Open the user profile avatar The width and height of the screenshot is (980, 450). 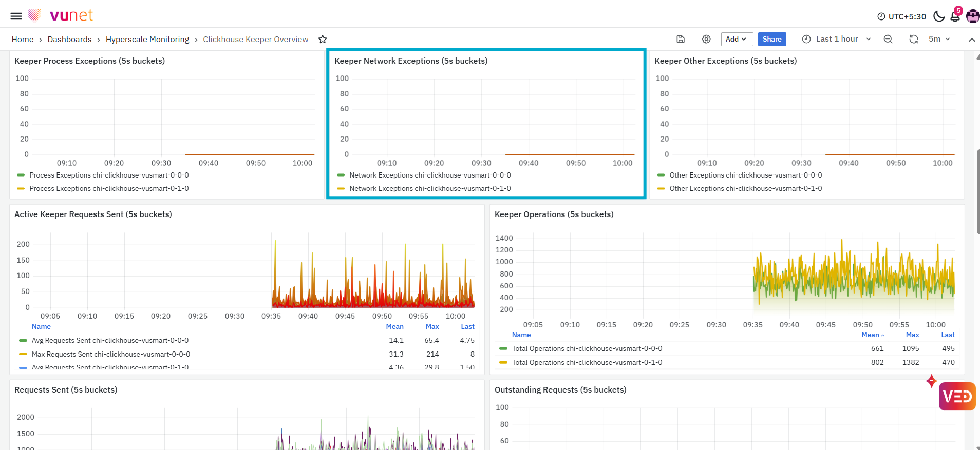click(973, 16)
